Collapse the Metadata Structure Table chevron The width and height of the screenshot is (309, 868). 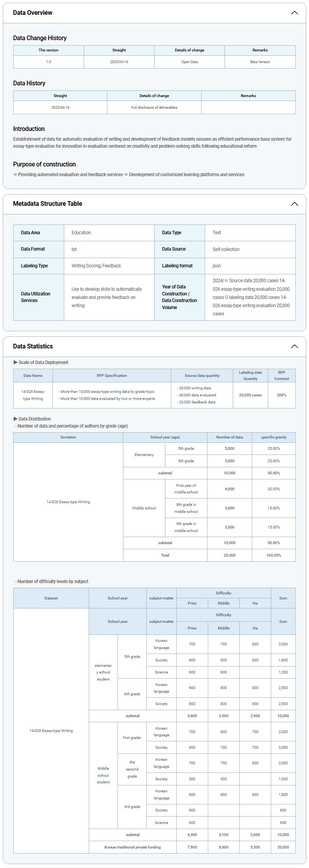294,204
